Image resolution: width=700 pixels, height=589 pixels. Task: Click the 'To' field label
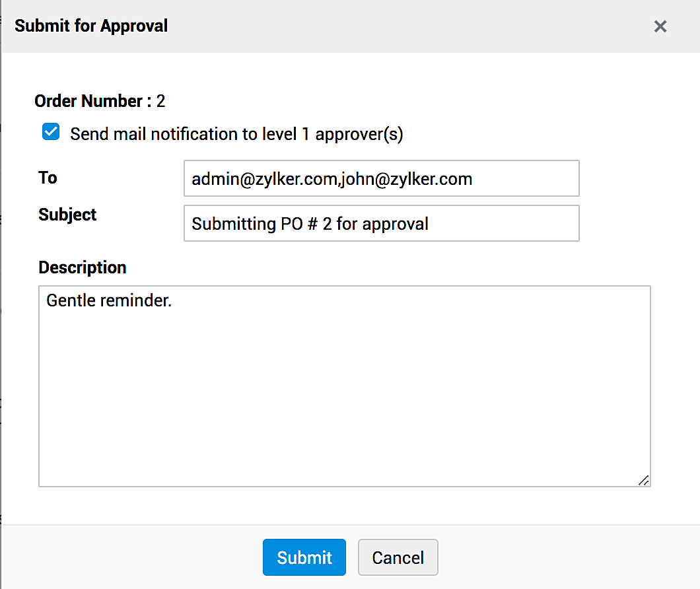click(48, 178)
